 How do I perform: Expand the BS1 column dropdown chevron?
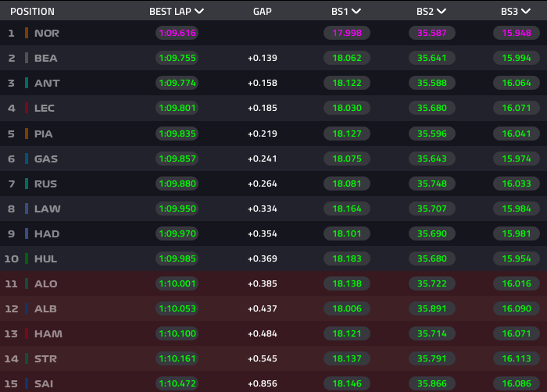[356, 12]
